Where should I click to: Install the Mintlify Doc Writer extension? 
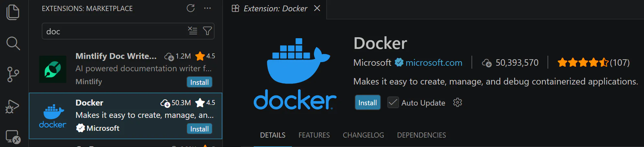[199, 82]
